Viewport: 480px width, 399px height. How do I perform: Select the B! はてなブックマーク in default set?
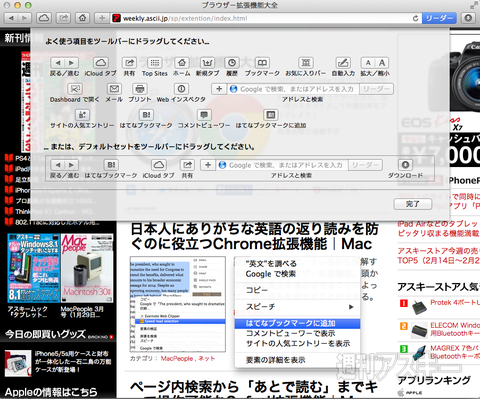point(111,169)
